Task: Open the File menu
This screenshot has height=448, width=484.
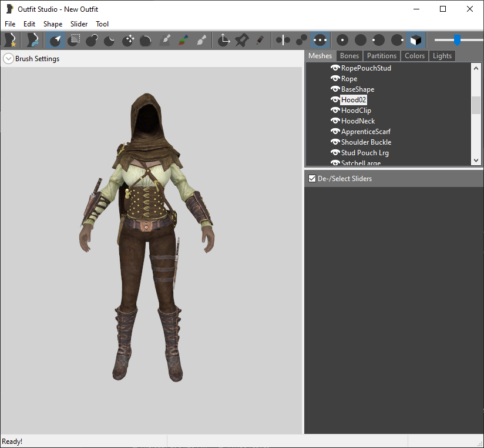Action: (x=10, y=24)
